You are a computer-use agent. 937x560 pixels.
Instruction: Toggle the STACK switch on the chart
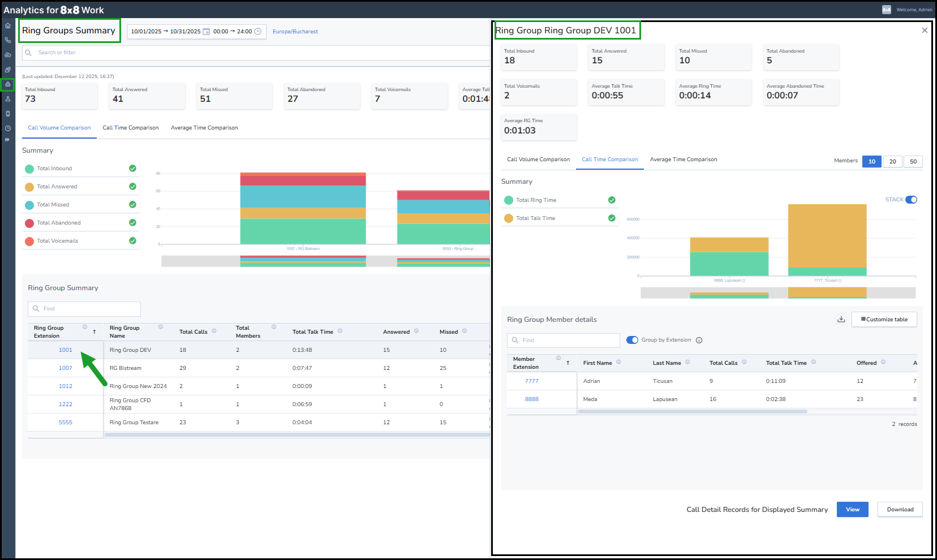(911, 200)
